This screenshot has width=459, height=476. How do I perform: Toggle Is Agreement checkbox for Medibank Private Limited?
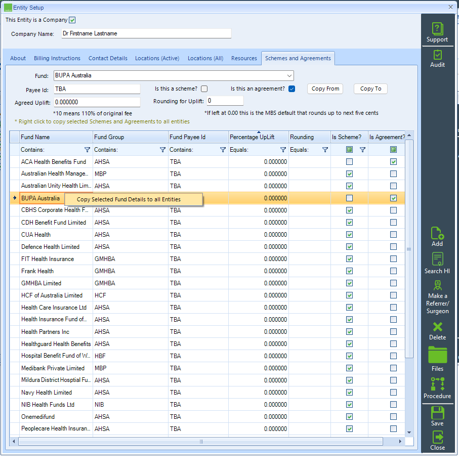393,368
